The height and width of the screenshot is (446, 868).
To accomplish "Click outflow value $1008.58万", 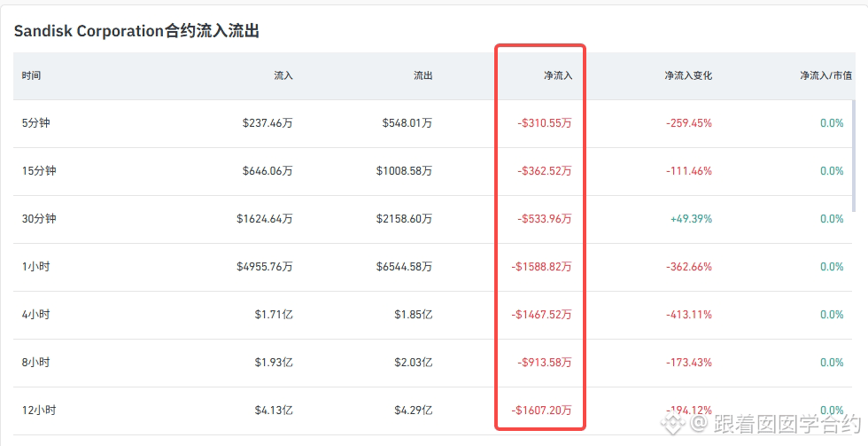I will (x=404, y=170).
